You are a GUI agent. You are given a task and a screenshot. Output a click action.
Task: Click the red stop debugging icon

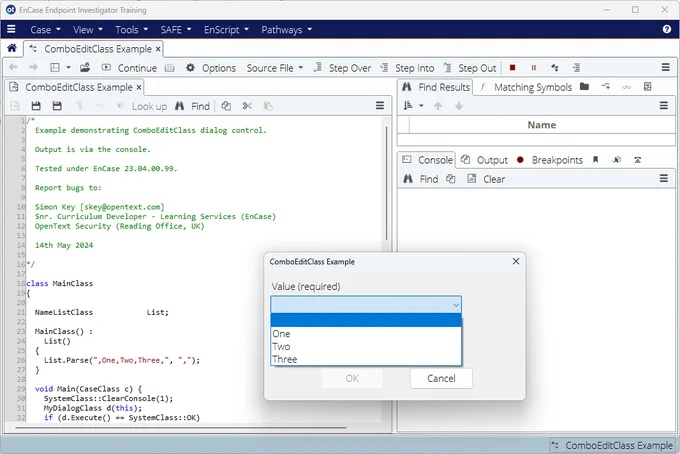tap(512, 68)
